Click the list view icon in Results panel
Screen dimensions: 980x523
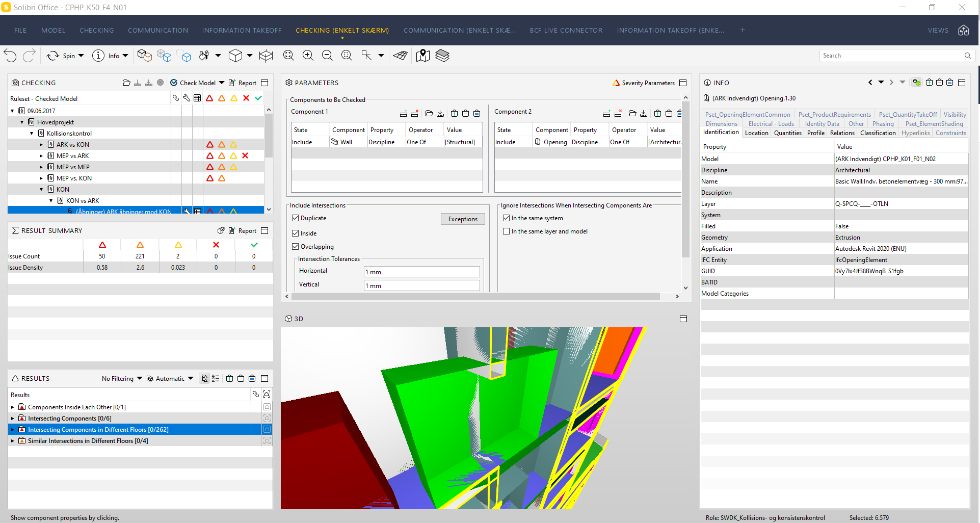click(x=216, y=378)
